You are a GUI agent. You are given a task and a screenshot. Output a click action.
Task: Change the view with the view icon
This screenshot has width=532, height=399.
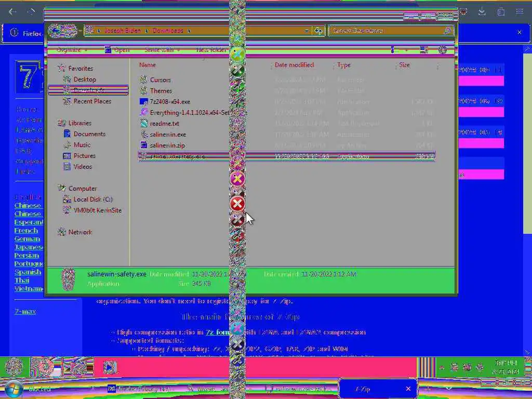(x=393, y=50)
